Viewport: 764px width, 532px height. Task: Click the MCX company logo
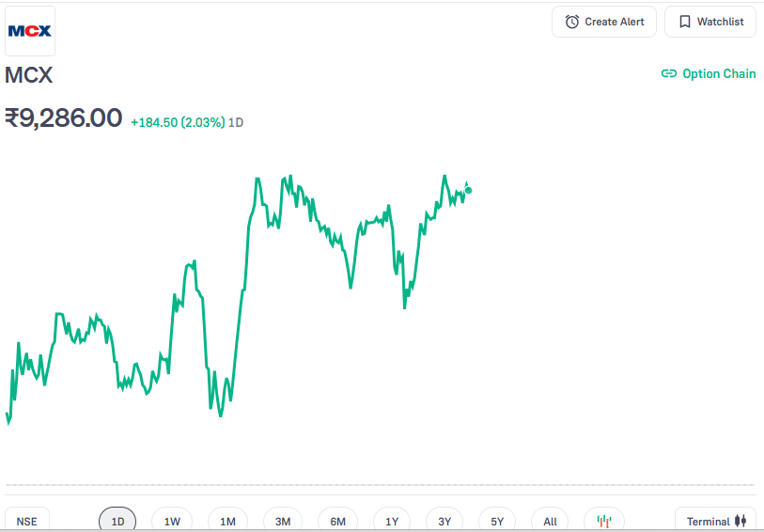point(30,31)
